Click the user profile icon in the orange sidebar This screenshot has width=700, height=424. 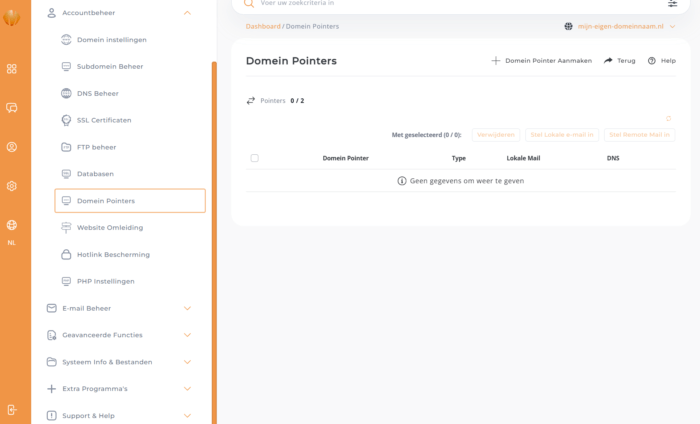point(12,147)
